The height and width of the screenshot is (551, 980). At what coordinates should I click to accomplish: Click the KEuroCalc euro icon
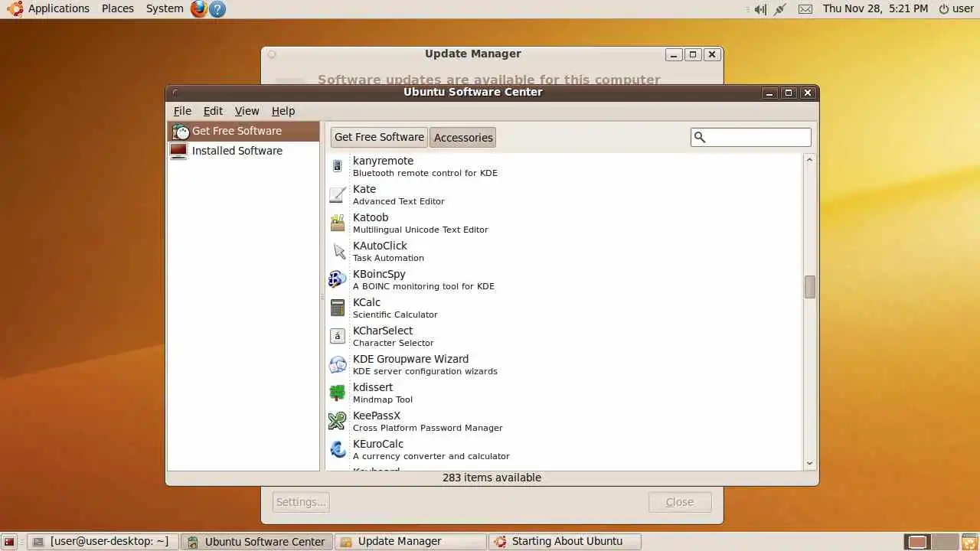click(338, 449)
